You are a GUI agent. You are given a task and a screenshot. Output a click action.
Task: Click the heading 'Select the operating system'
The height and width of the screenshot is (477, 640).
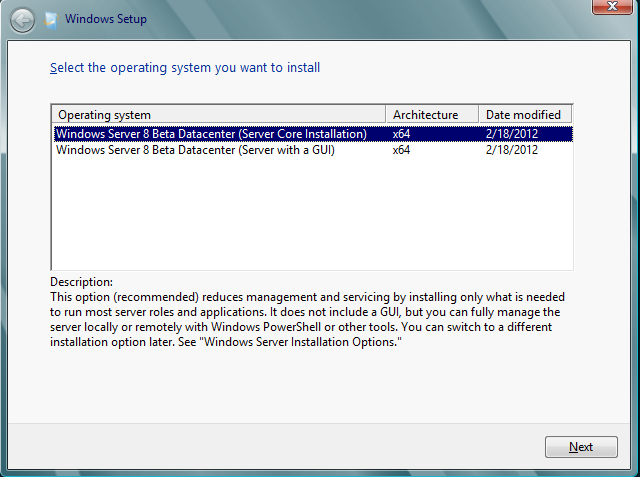[185, 67]
